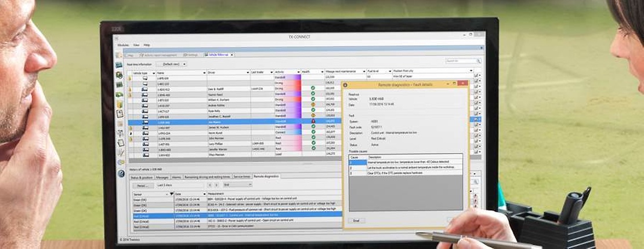Click the tools icon in sidebar
The height and width of the screenshot is (249, 644).
(x=120, y=133)
